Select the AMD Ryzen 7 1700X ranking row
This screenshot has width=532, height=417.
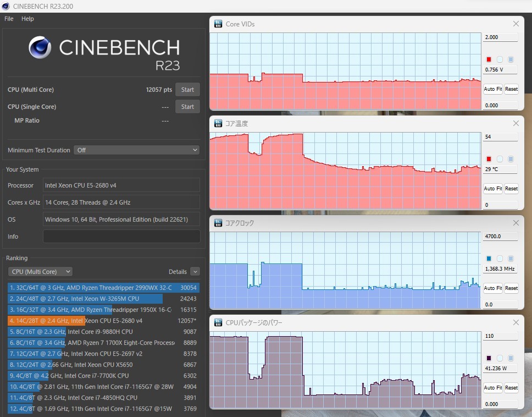pos(103,343)
